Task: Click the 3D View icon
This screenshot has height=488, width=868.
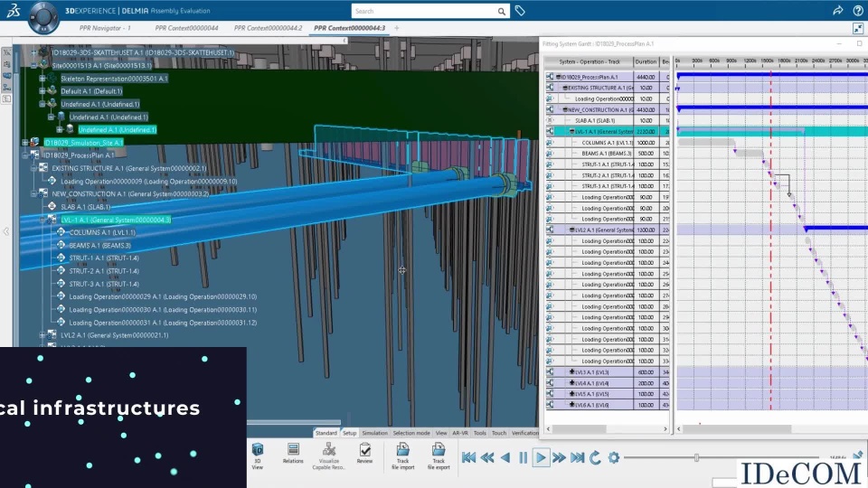Action: [x=258, y=450]
